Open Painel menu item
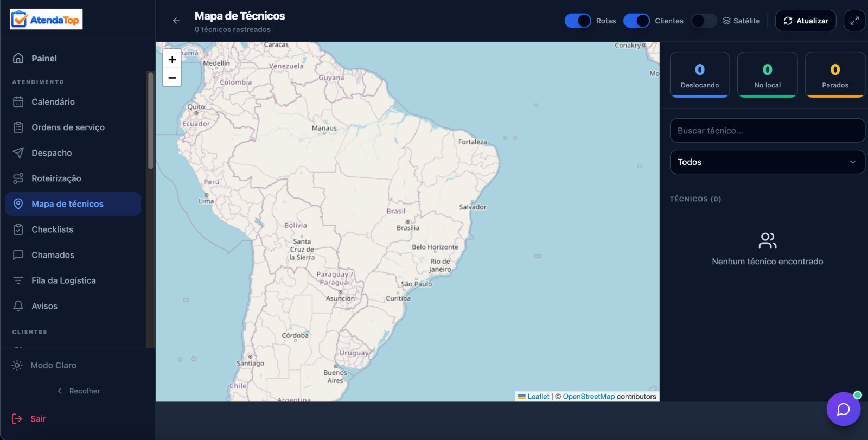 click(73, 58)
